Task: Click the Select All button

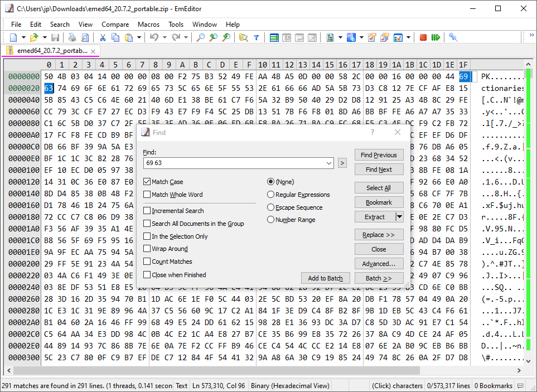Action: 379,188
